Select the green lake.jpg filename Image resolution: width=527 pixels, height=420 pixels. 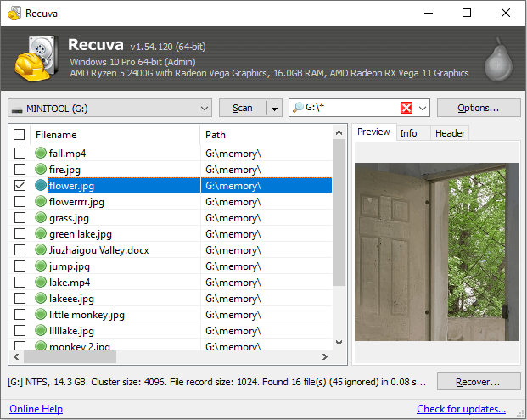coord(81,234)
